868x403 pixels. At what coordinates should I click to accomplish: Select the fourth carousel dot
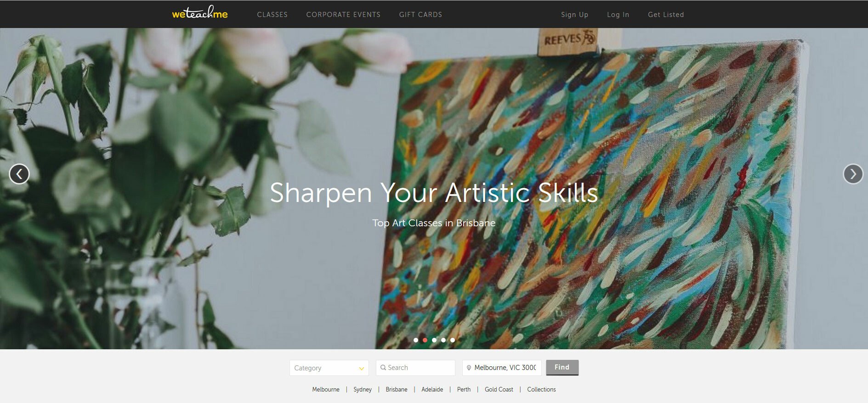(443, 340)
